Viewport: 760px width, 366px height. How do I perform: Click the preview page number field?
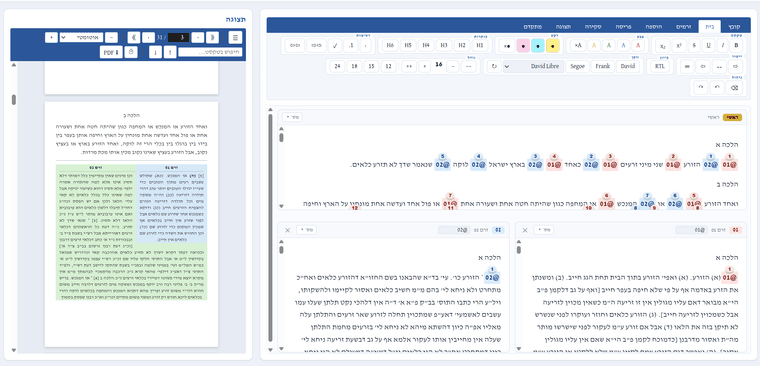(178, 37)
